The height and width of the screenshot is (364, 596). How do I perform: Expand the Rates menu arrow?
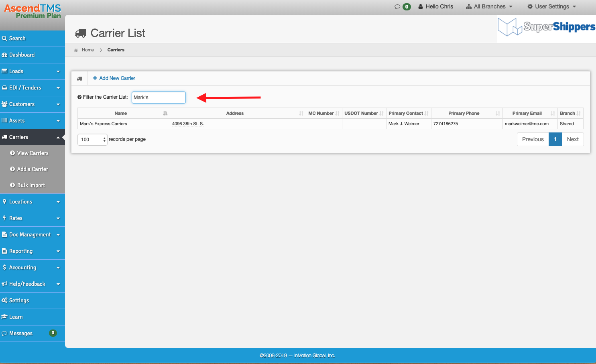coord(58,218)
